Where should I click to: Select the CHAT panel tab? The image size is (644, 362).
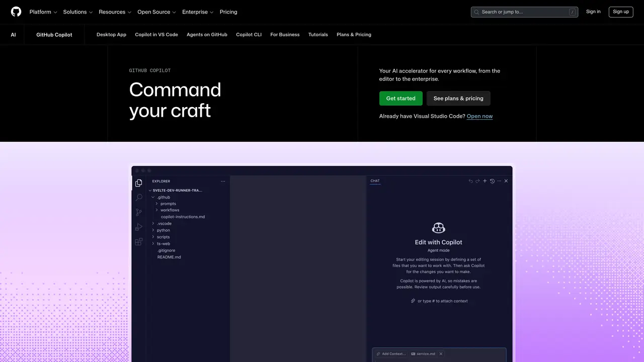click(x=375, y=181)
